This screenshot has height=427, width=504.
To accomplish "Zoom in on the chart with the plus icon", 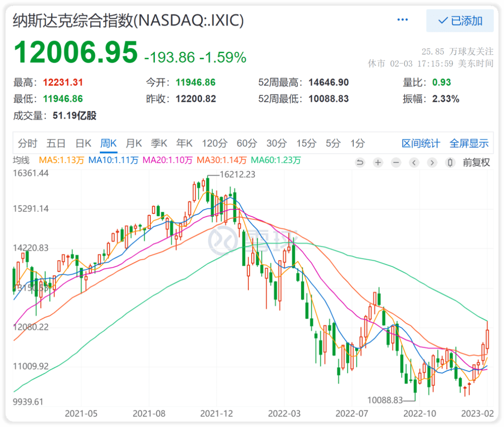I will pyautogui.click(x=378, y=163).
